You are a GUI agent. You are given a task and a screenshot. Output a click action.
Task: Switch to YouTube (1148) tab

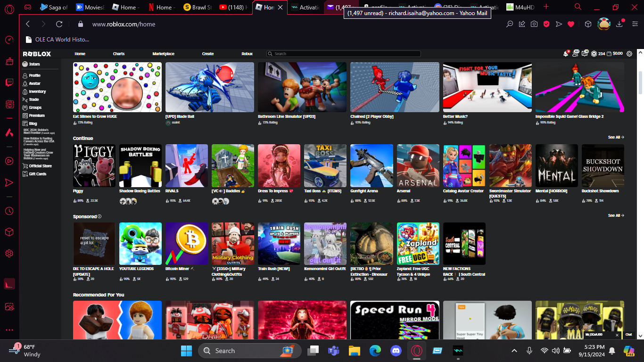pos(234,7)
